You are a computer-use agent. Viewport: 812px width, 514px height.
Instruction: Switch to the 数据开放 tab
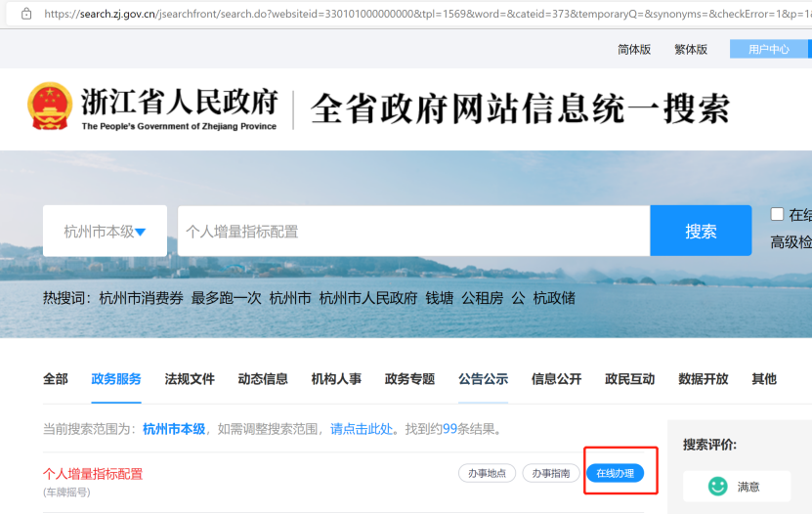coord(704,379)
